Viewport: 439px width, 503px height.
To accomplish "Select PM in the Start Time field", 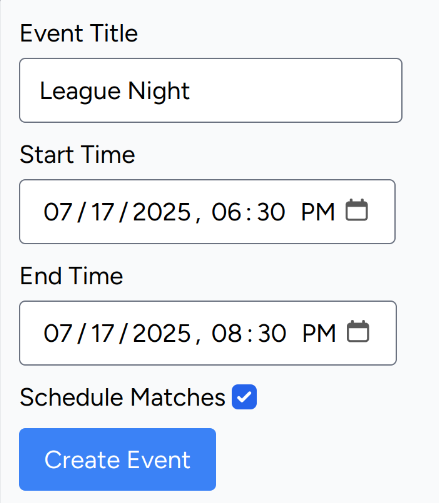I will coord(318,212).
